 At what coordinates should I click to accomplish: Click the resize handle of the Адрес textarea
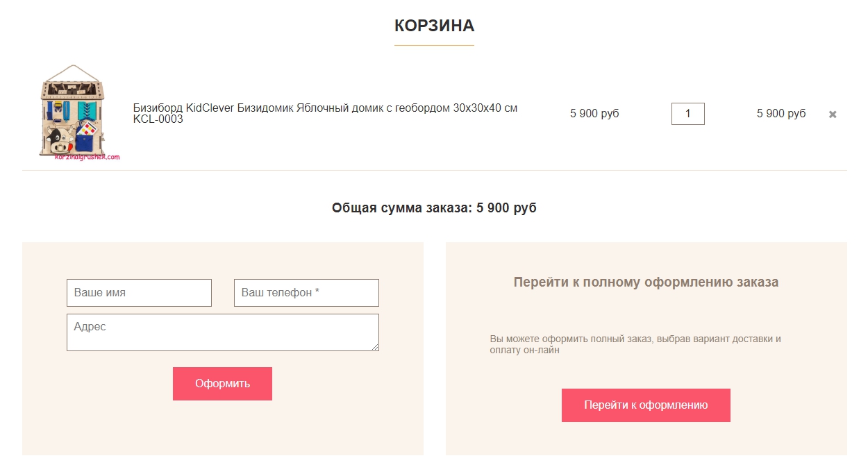tap(375, 347)
